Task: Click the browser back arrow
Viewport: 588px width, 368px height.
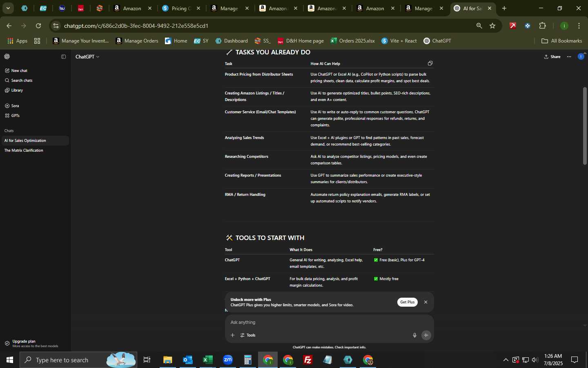Action: point(9,26)
